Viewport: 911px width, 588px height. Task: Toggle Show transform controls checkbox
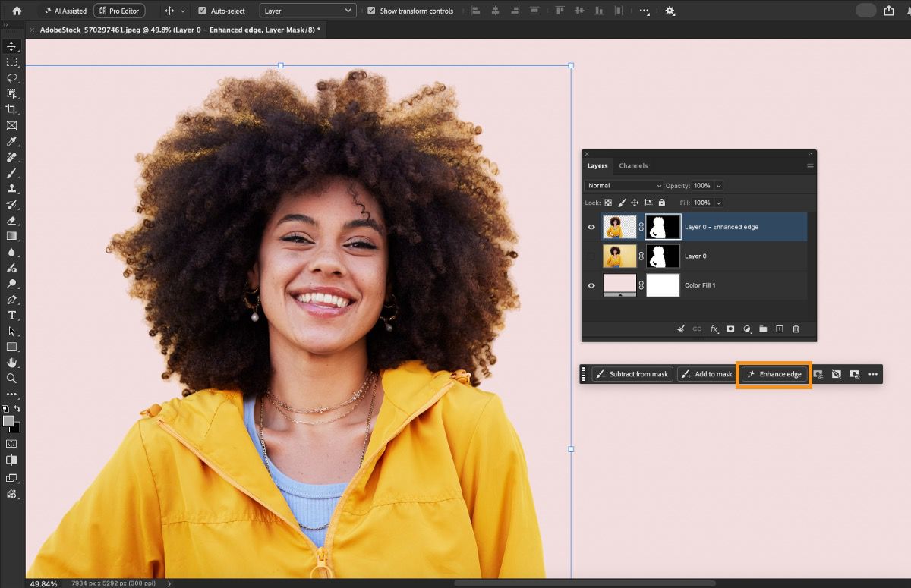(370, 11)
